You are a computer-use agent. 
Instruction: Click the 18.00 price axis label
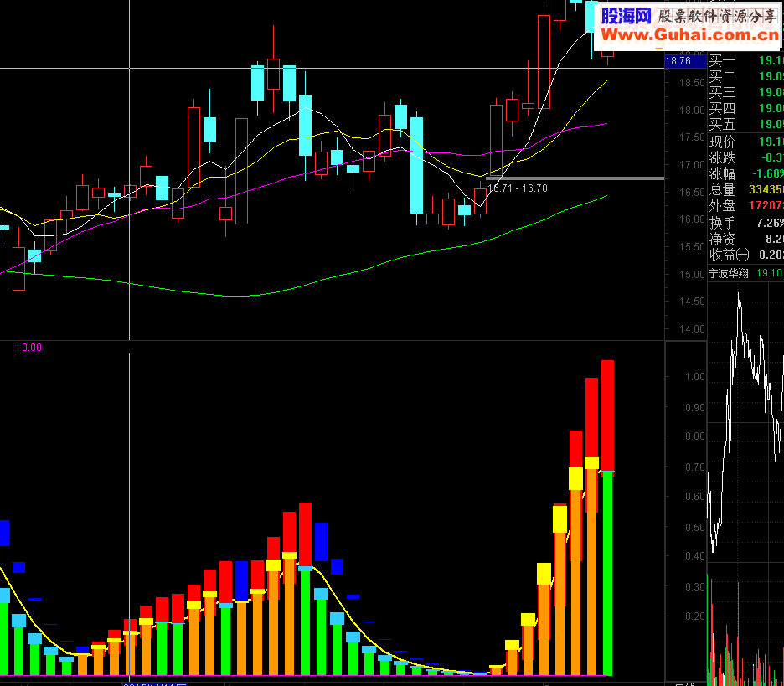click(692, 110)
